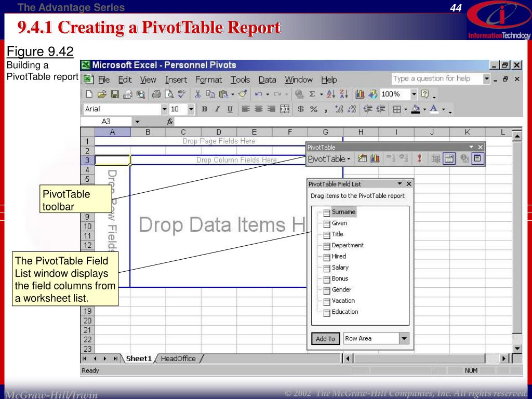
Task: Toggle Hide Field List on PivotTable toolbar
Action: click(477, 158)
